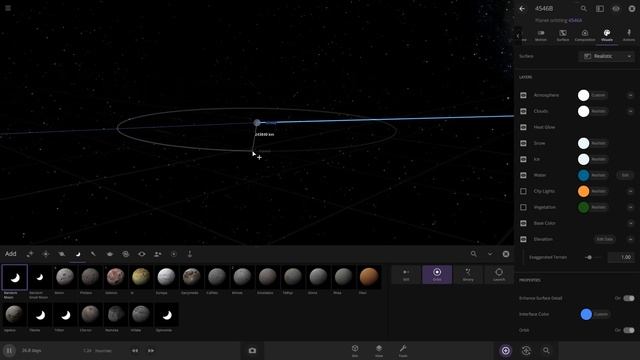This screenshot has width=640, height=360.
Task: Open the Tools wrench menu
Action: (403, 351)
